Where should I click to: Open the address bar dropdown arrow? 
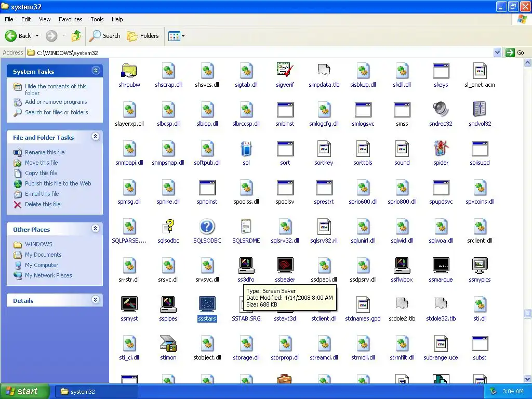497,52
